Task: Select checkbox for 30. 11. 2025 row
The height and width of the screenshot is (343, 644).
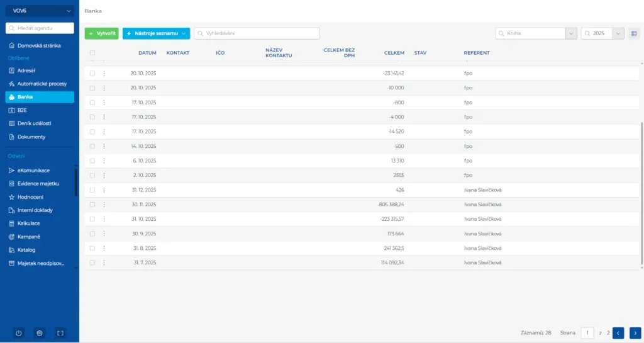Action: pos(92,205)
